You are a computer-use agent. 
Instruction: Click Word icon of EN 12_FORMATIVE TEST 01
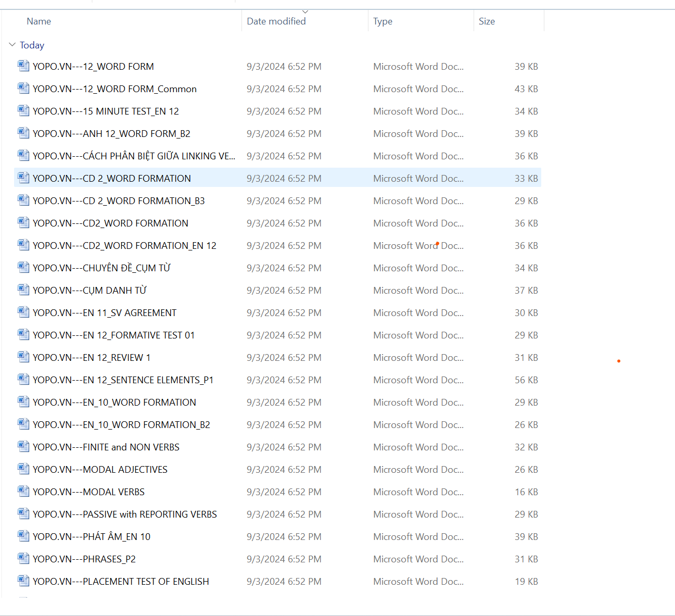(x=23, y=334)
